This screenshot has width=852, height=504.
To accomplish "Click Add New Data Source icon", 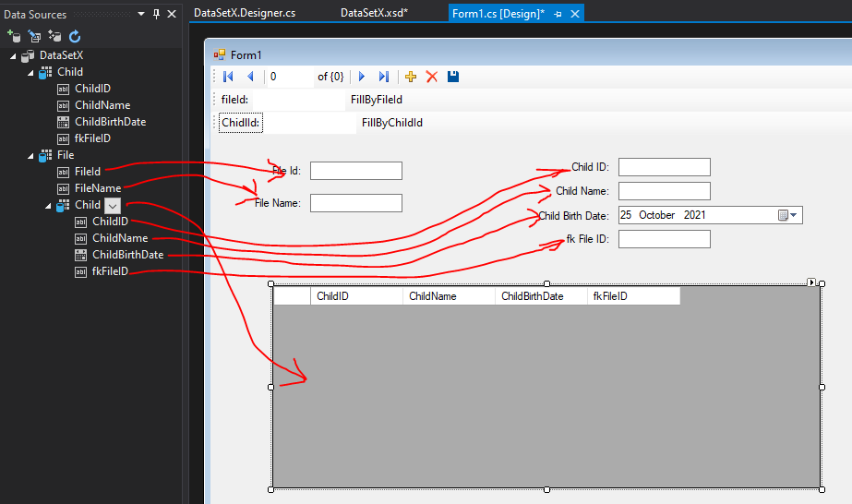I will [14, 36].
